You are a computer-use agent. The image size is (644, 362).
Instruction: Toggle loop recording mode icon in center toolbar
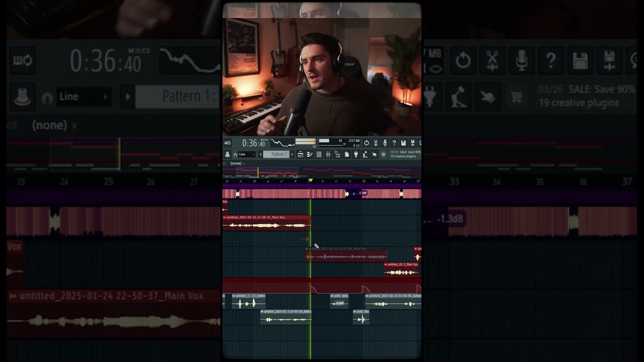(x=227, y=143)
